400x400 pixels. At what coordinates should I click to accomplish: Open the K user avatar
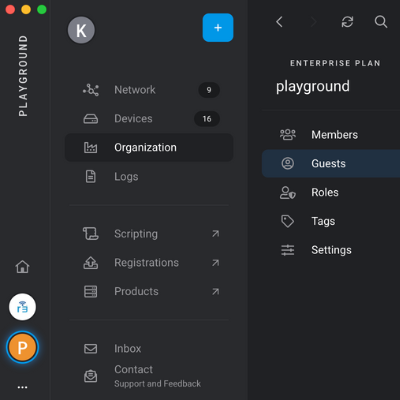(x=81, y=30)
